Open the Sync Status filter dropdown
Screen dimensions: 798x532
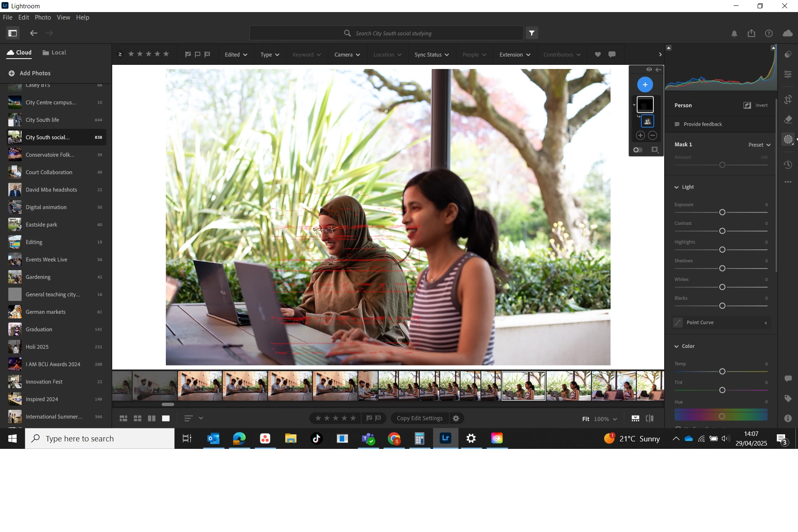[x=431, y=55]
